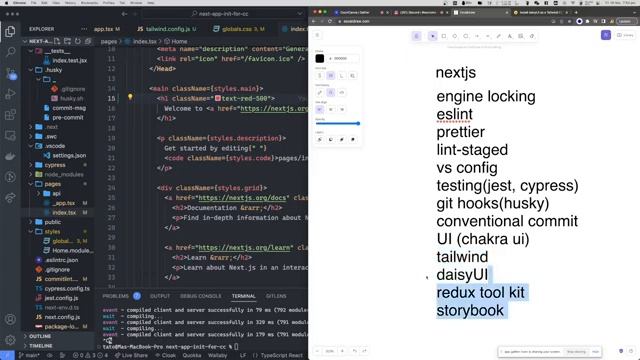Select the pointer tool in the whiteboard toolbar
Screen dimensions: 640x360
pos(433,36)
